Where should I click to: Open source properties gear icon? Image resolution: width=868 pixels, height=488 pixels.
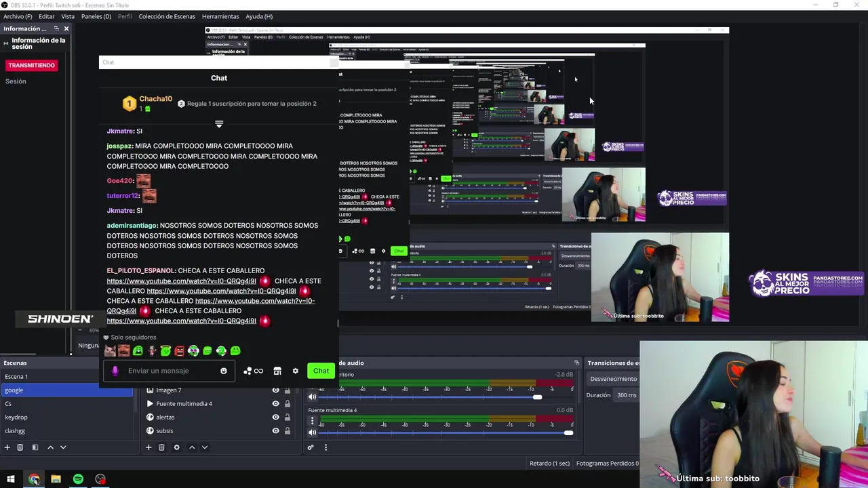(177, 447)
